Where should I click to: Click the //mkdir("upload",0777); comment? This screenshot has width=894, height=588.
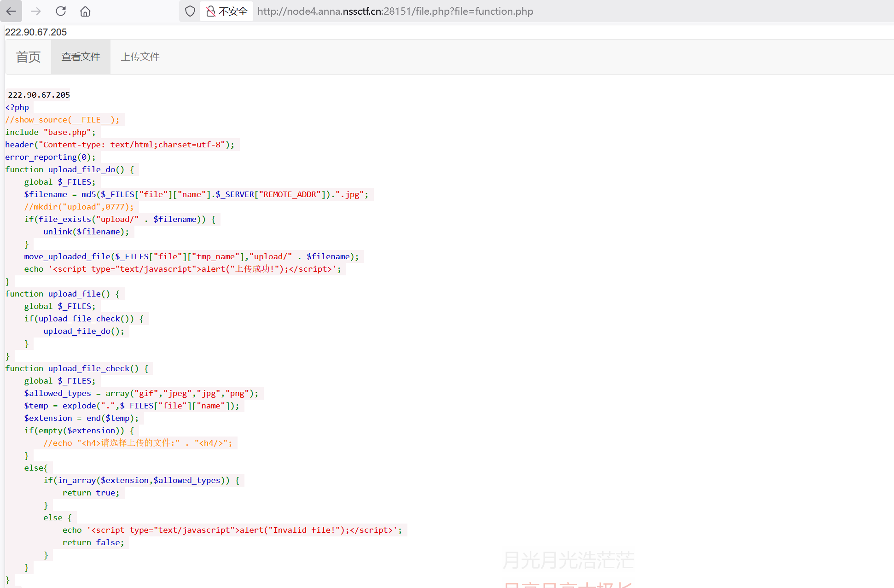[x=79, y=207]
